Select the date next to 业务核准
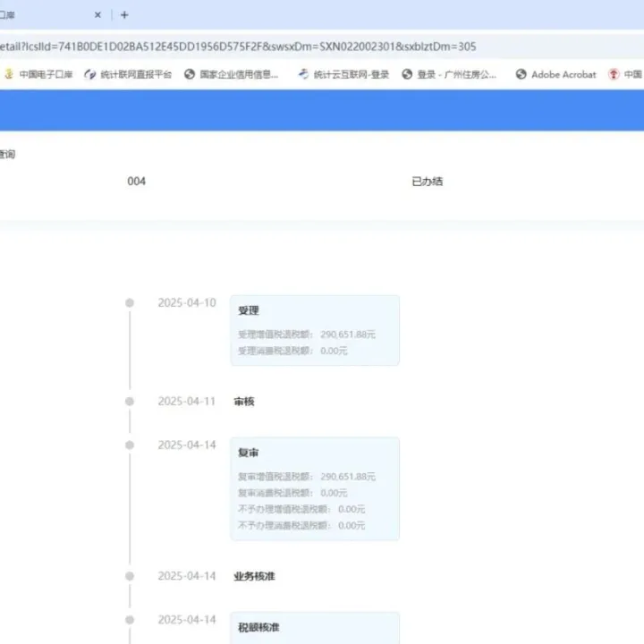This screenshot has width=644, height=644. point(187,576)
